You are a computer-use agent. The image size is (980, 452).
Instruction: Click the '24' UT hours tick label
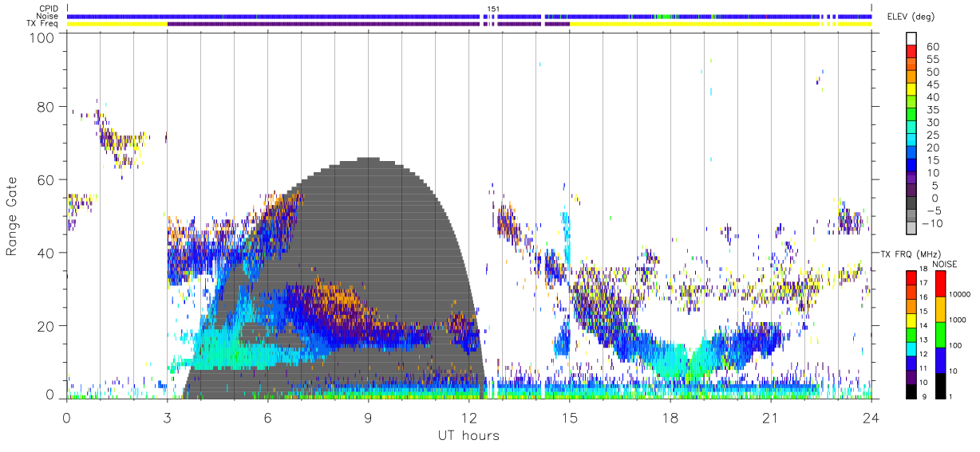(871, 417)
